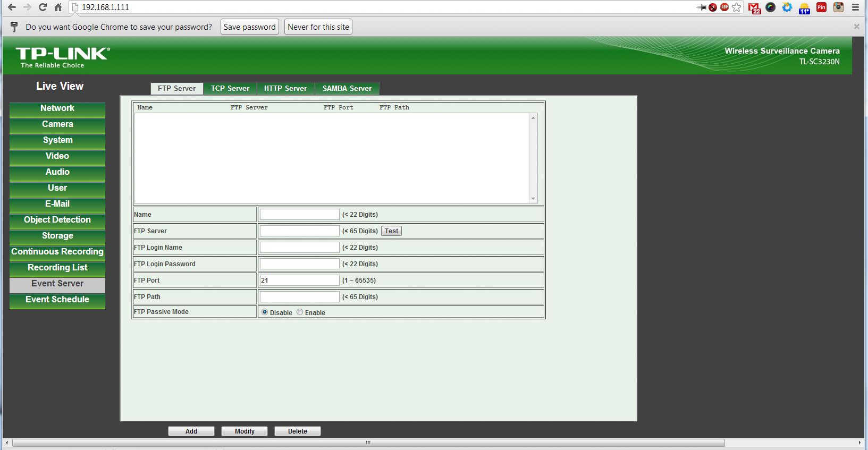Bookmark this page with the star icon
The image size is (868, 450).
click(737, 7)
